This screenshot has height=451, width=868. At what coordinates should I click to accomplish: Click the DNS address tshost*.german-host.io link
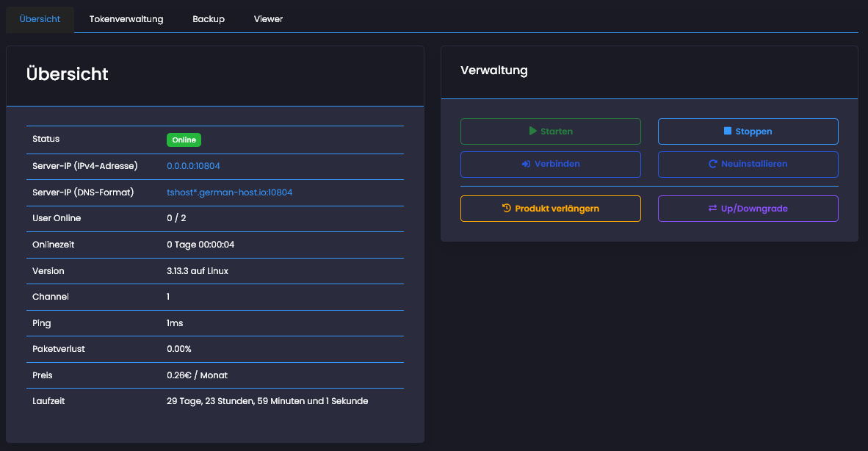230,192
